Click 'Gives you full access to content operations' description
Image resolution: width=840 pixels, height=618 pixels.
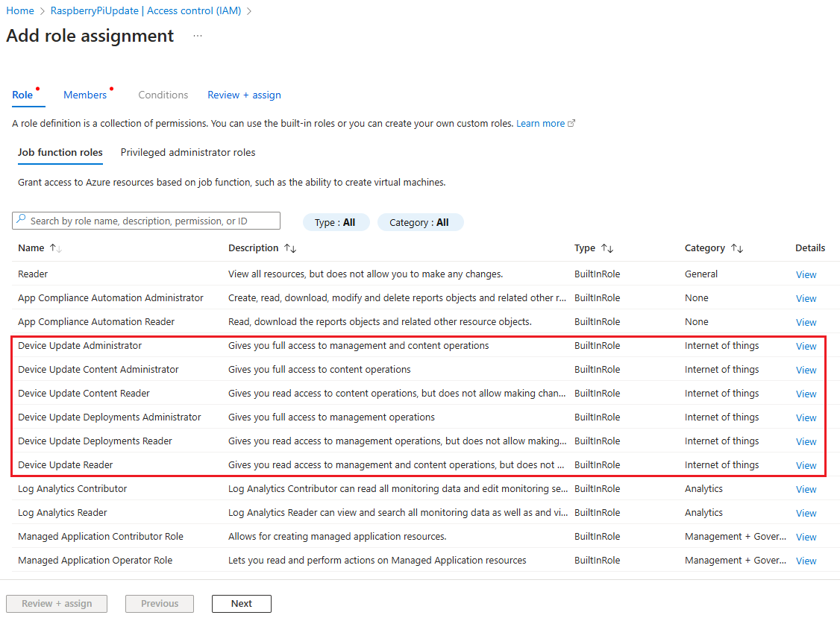319,370
